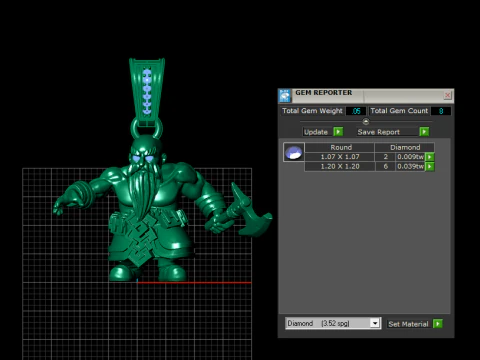
Task: Click the Round column header
Action: pyautogui.click(x=341, y=147)
